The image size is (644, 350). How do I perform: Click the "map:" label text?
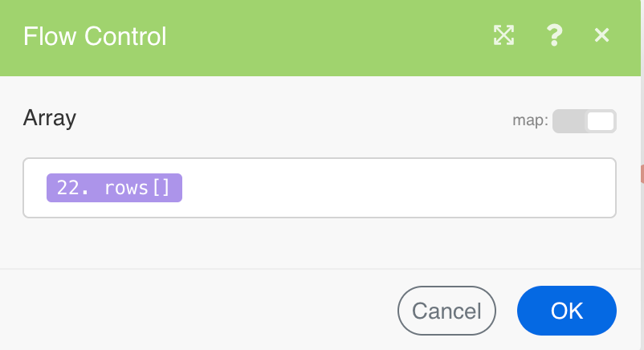coord(530,121)
